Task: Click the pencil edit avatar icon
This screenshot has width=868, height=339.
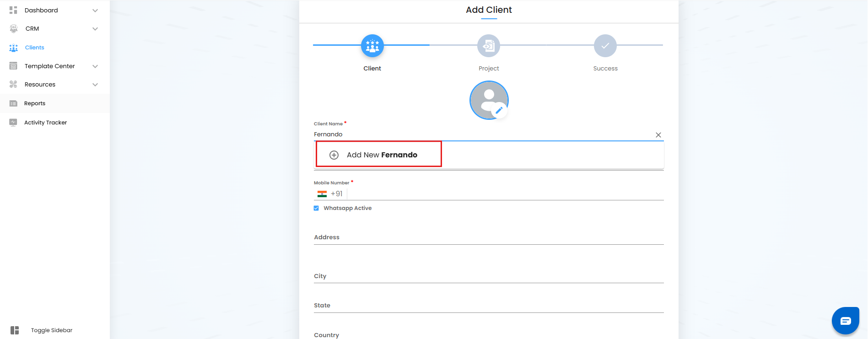Action: click(499, 110)
